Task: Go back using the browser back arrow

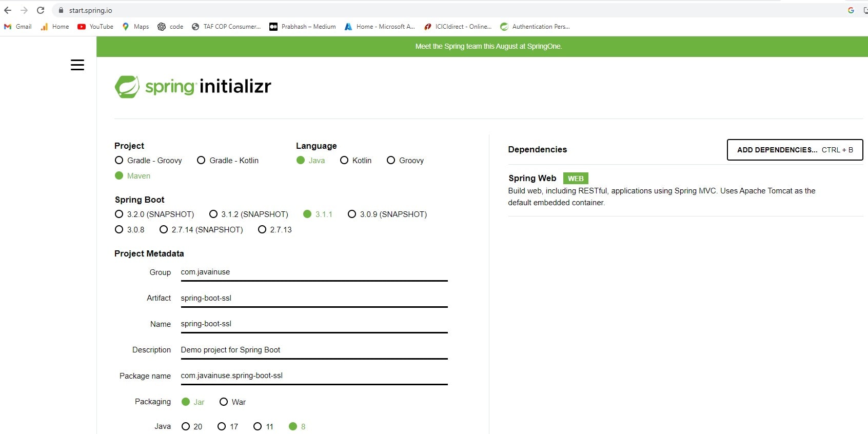Action: (8, 10)
